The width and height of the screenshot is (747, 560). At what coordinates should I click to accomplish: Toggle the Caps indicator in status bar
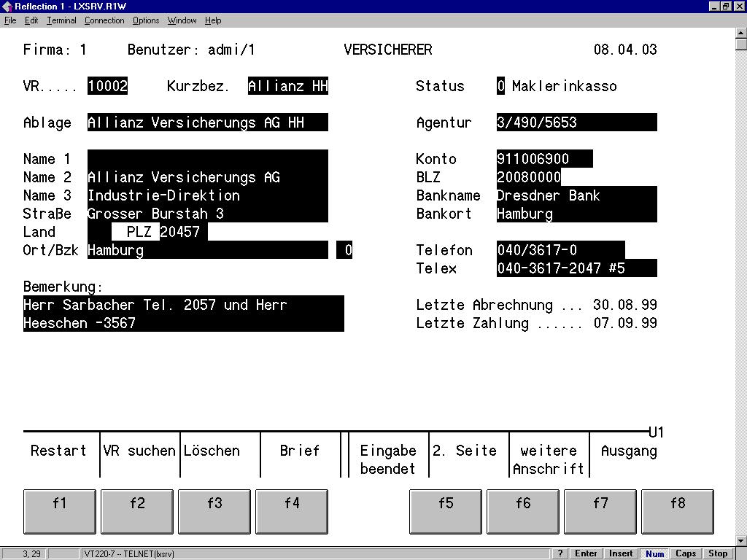tap(686, 553)
